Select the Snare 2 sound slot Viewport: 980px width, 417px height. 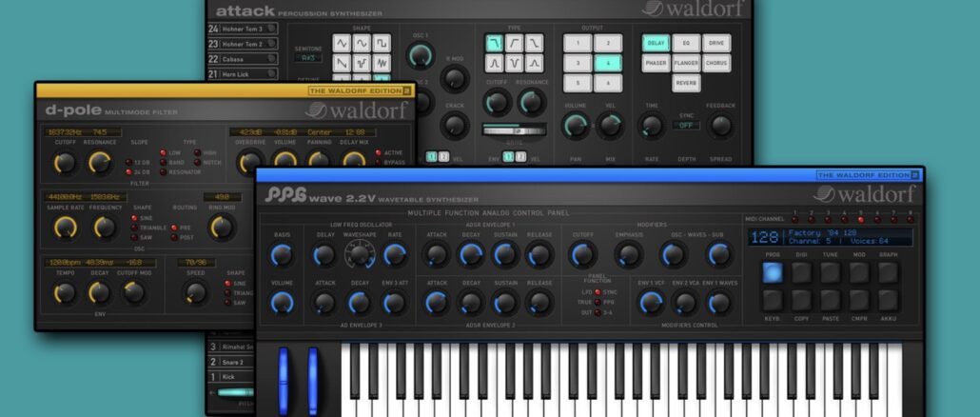232,362
